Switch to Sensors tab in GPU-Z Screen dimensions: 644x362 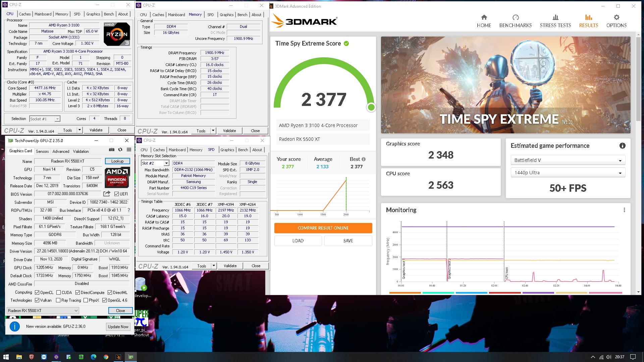(x=42, y=151)
